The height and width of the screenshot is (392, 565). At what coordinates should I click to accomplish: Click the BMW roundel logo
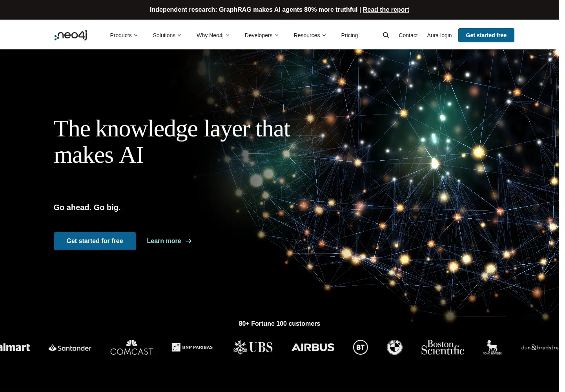point(395,347)
